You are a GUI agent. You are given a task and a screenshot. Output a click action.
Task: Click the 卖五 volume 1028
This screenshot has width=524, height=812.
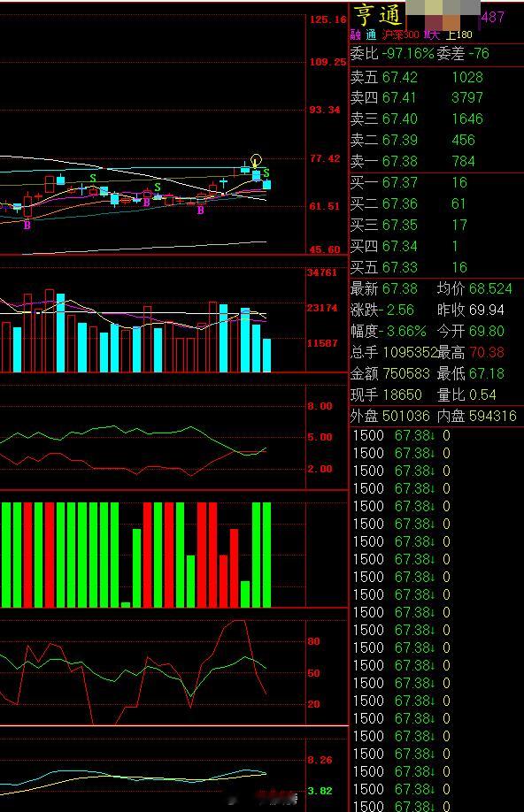pos(467,77)
